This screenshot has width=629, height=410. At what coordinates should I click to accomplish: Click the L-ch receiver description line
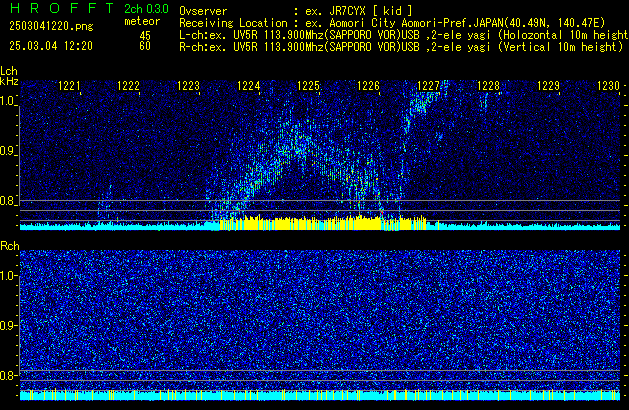tap(404, 35)
